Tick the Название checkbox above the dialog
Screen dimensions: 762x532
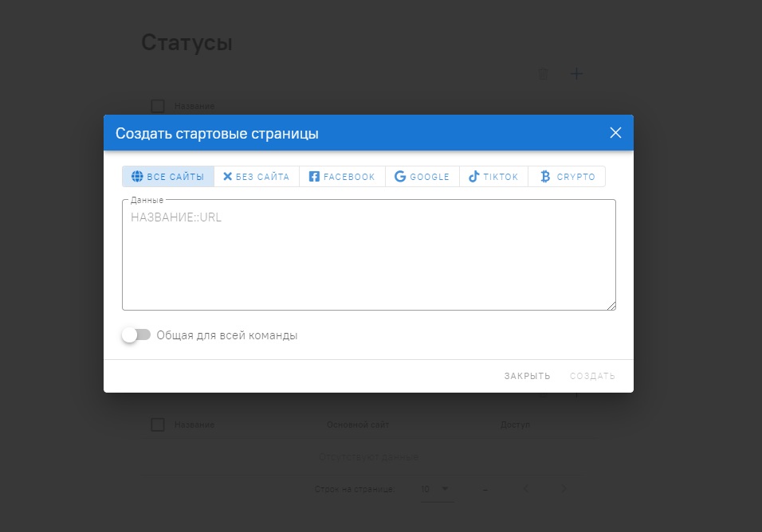click(x=158, y=106)
